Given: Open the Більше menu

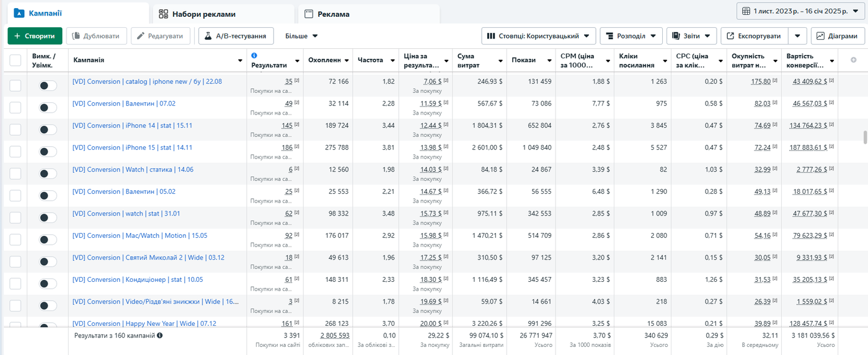Looking at the screenshot, I should pos(301,36).
